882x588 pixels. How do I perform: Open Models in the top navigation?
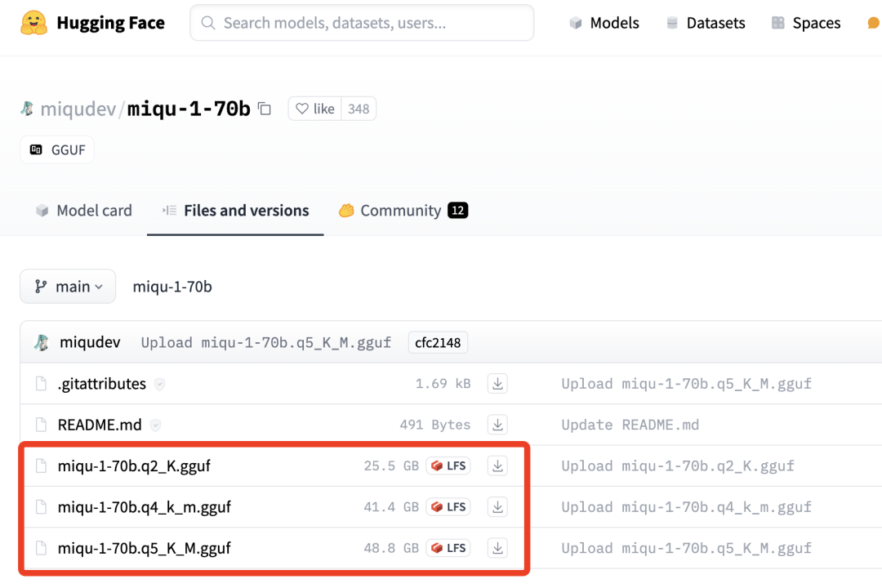[x=604, y=23]
